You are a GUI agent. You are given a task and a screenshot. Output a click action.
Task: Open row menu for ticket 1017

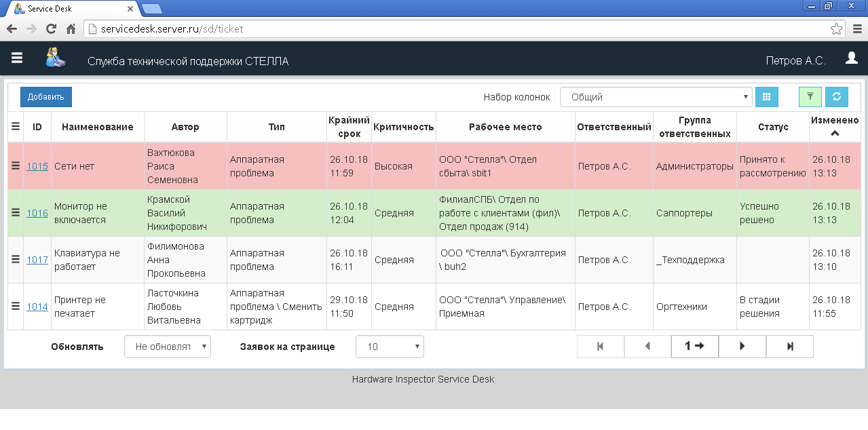click(x=16, y=260)
